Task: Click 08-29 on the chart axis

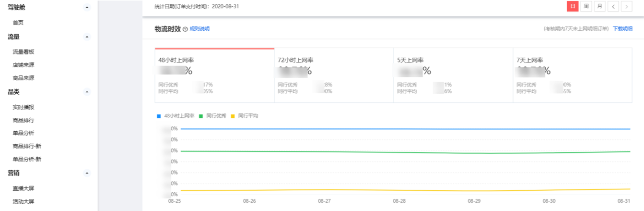Action: (x=474, y=201)
